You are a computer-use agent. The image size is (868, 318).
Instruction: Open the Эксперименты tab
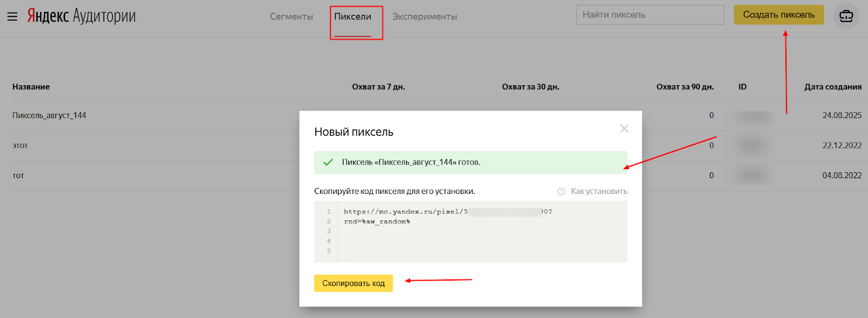[424, 17]
